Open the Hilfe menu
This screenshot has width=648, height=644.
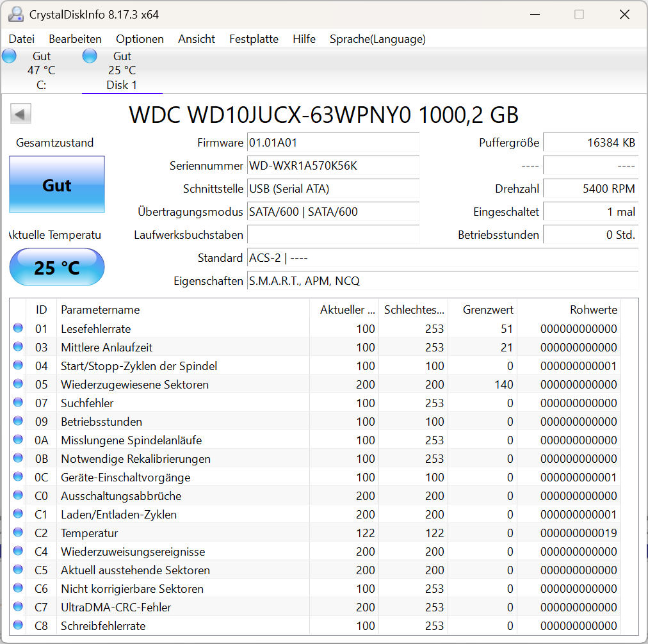(x=304, y=39)
